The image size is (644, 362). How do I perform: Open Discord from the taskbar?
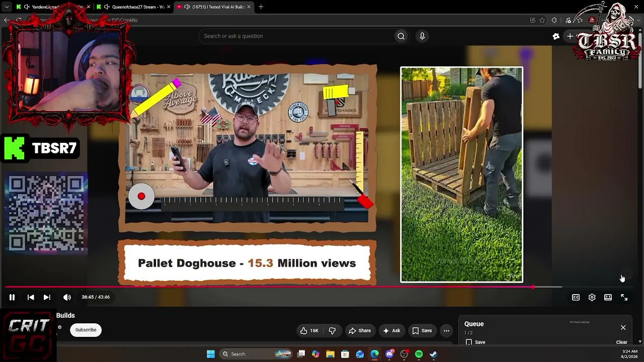389,354
